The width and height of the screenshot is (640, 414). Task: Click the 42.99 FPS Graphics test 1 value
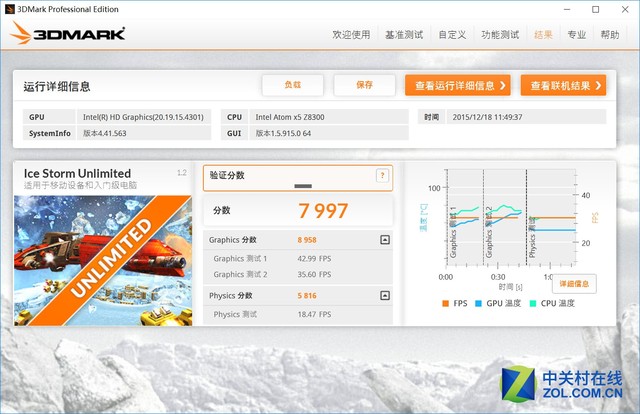pyautogui.click(x=314, y=259)
